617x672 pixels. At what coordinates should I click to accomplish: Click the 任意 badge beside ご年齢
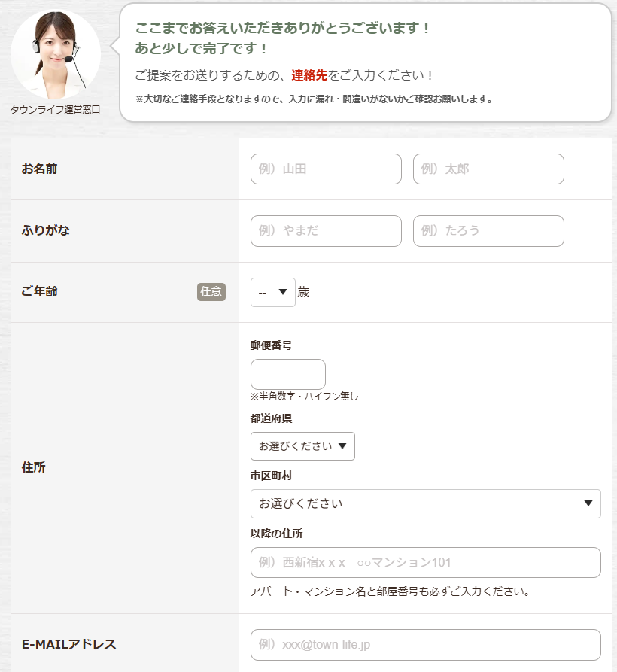coord(211,292)
